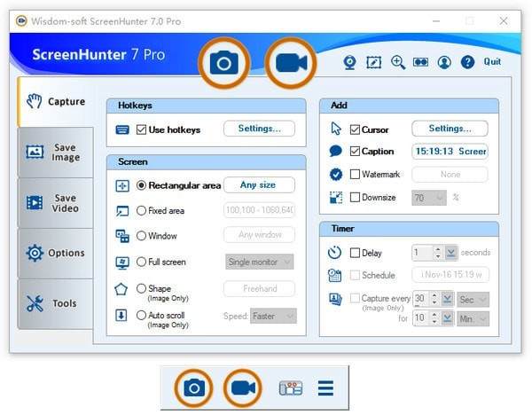Open the hamburger menu on mini toolbar
The image size is (532, 415).
[325, 388]
